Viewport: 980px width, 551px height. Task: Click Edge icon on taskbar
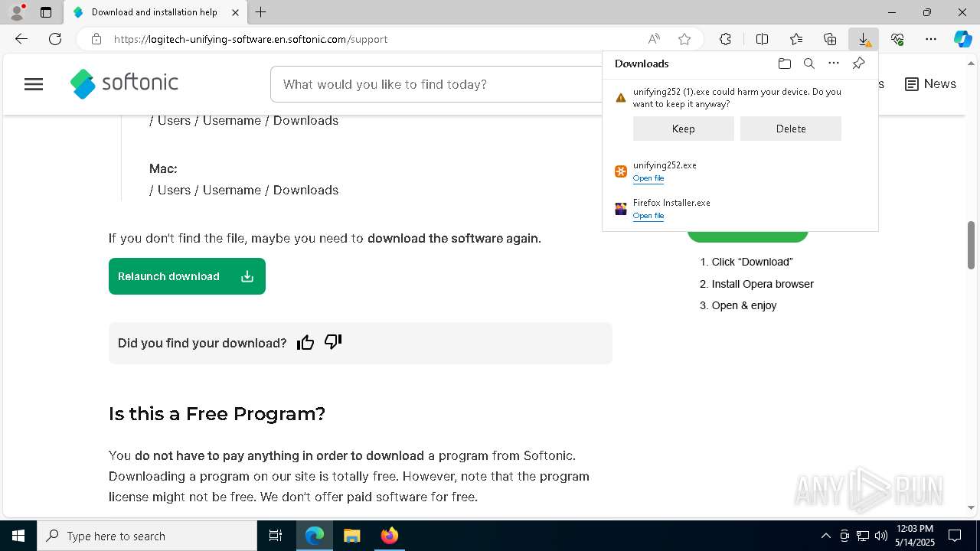[x=315, y=536]
